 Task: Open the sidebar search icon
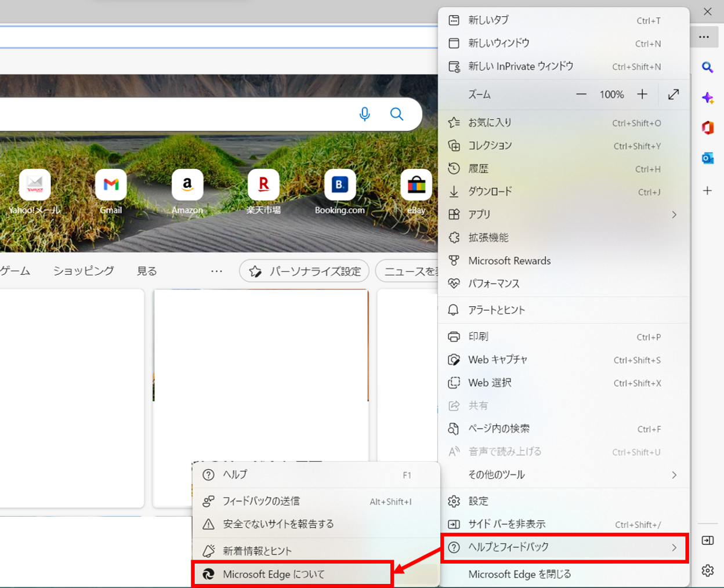pos(707,67)
